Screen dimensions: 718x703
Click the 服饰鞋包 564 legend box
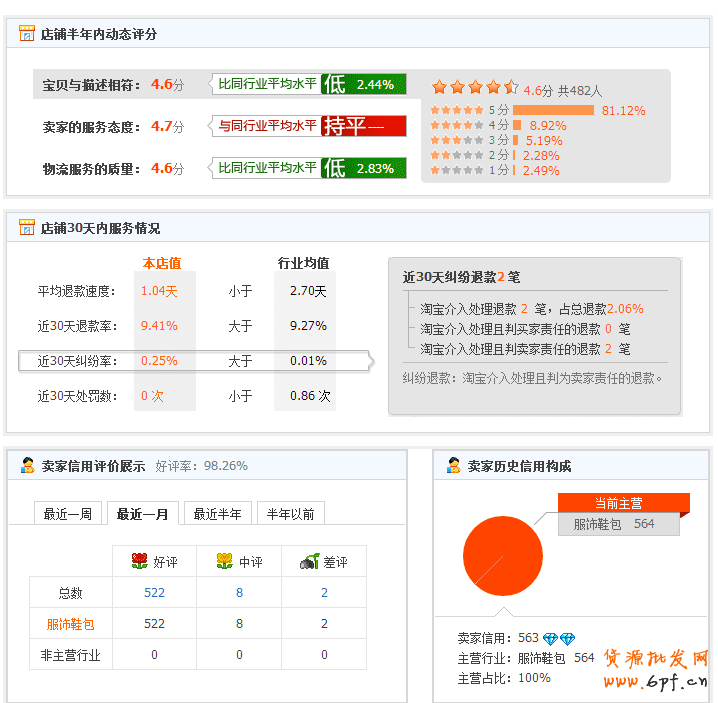tap(619, 523)
